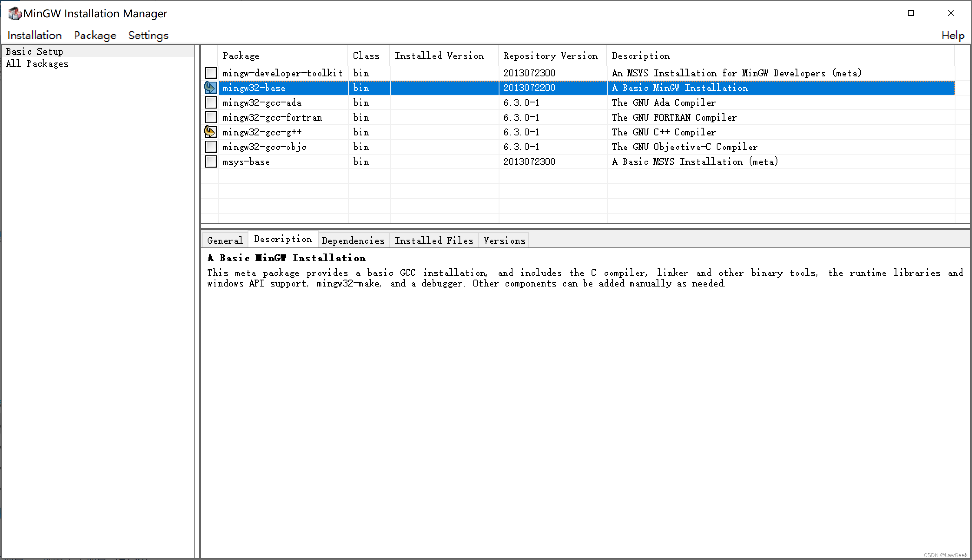Show the Versions tab
Screen dimensions: 972x560
(x=504, y=240)
